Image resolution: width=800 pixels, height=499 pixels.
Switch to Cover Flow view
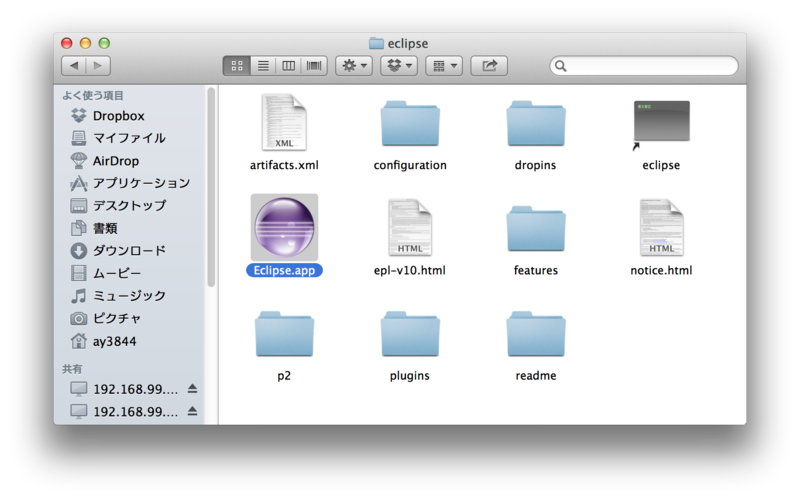click(314, 66)
